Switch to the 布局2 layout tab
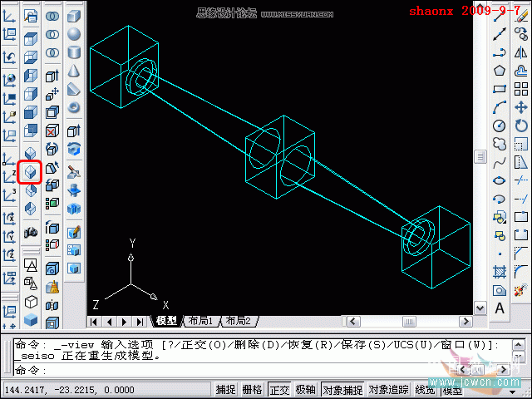 [237, 321]
